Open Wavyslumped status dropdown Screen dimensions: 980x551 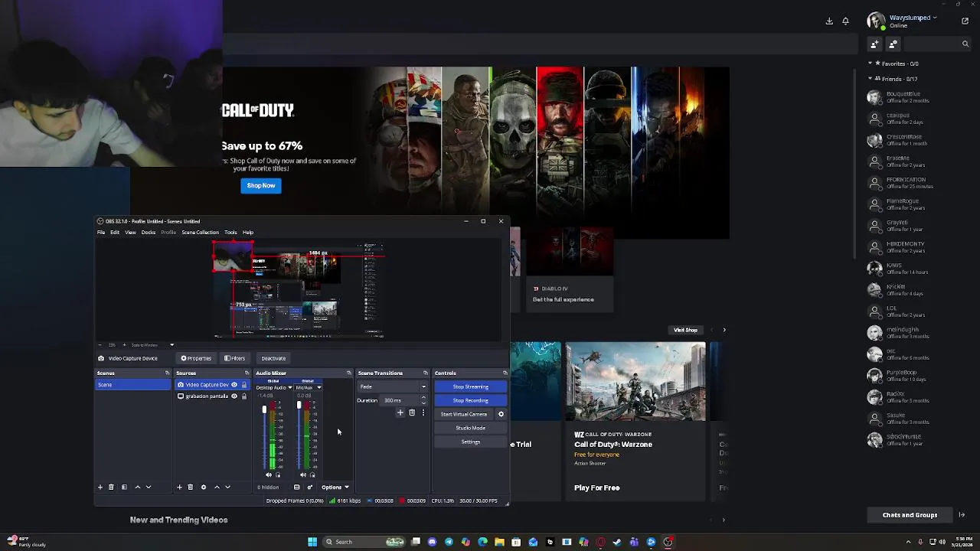point(933,18)
